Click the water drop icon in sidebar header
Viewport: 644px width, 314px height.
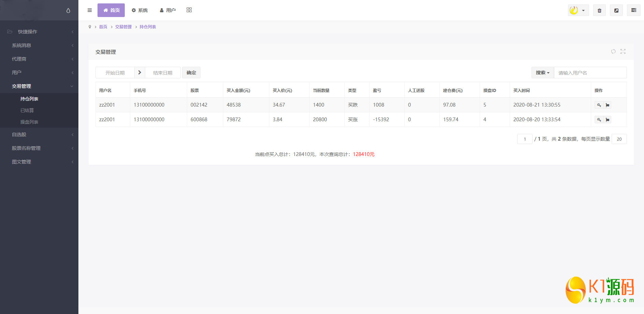coord(68,11)
